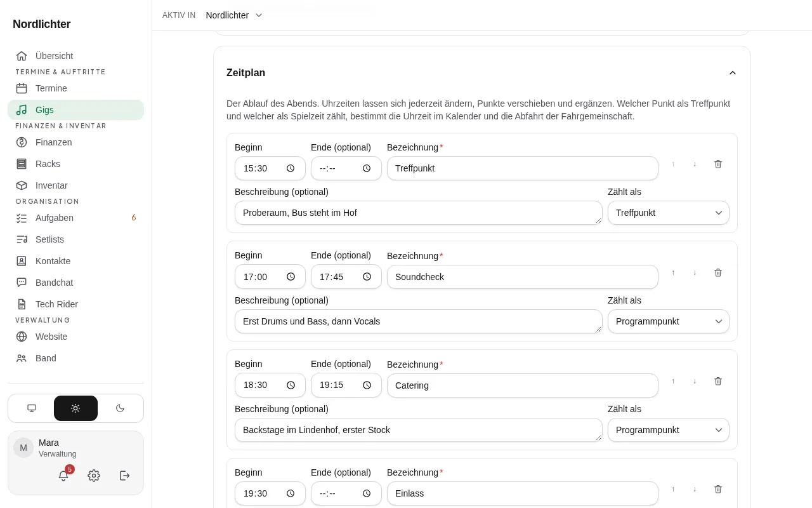This screenshot has width=812, height=508.
Task: Go to Übersicht in sidebar
Action: click(x=76, y=56)
